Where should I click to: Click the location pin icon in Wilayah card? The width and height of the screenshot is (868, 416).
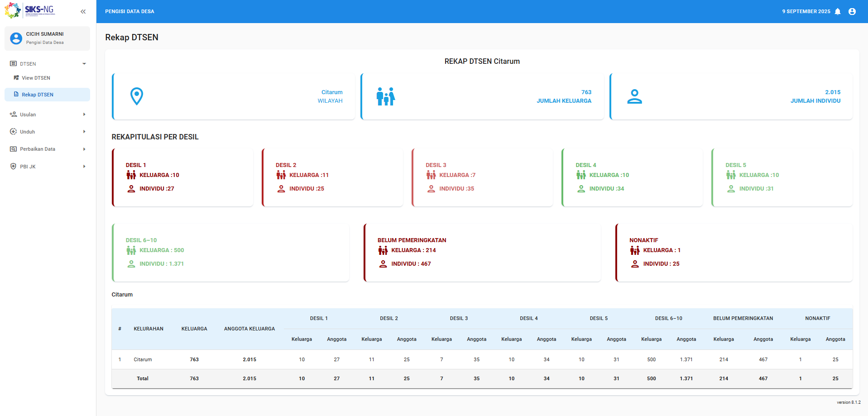[137, 96]
